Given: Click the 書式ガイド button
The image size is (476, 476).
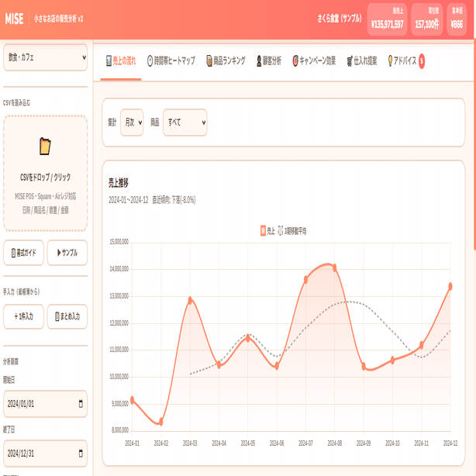Looking at the screenshot, I should click(24, 253).
